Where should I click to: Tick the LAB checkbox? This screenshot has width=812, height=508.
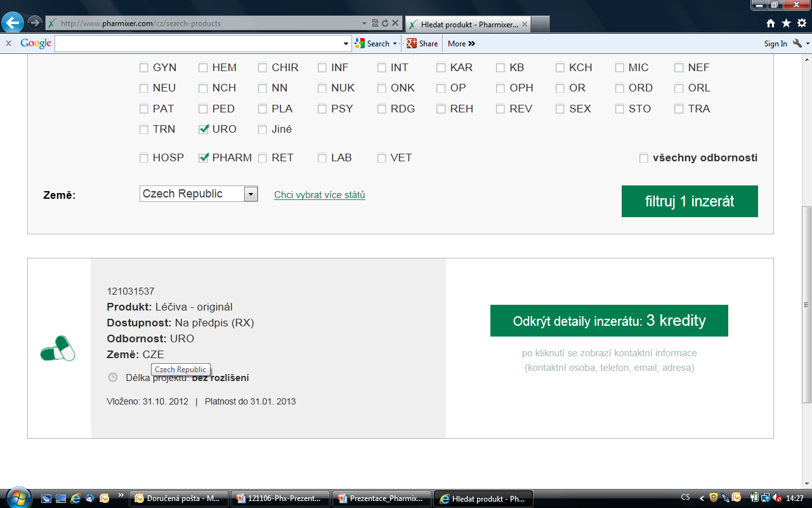(322, 158)
